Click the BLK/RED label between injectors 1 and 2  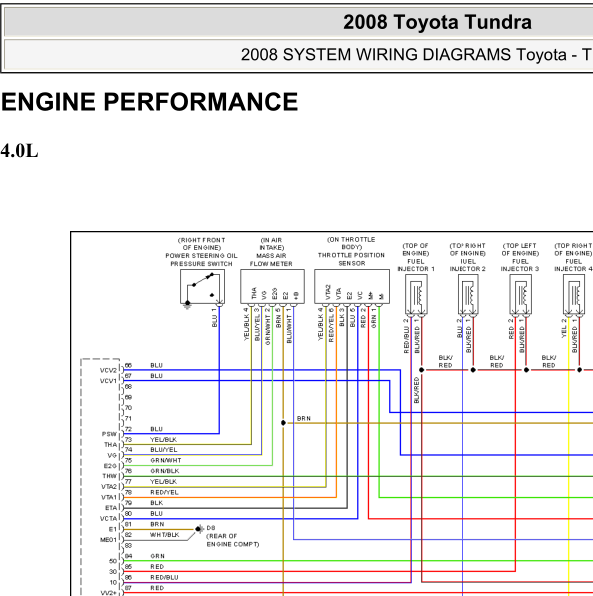(446, 361)
